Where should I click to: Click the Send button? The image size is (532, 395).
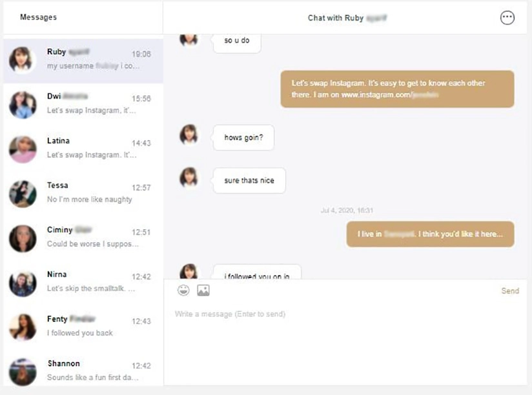510,290
